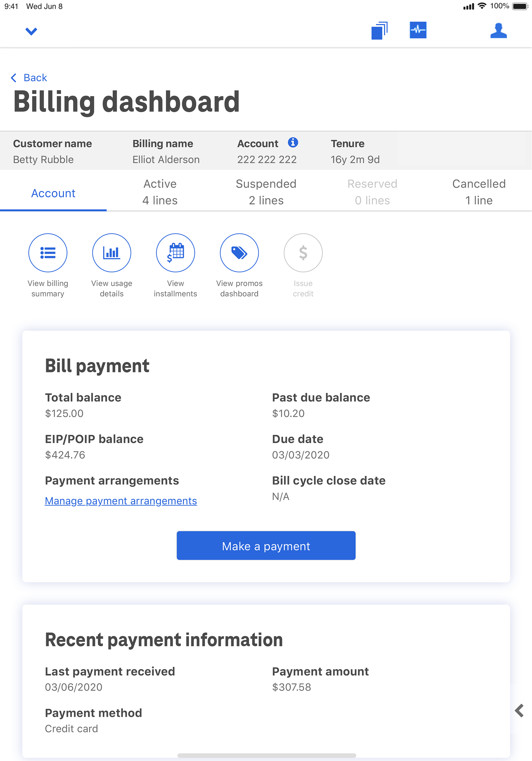The width and height of the screenshot is (532, 761).
Task: Tap the Account info icon
Action: pyautogui.click(x=293, y=142)
